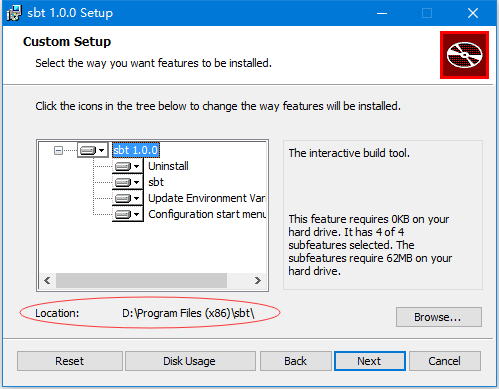Open install options for the sbt subfeature

128,182
